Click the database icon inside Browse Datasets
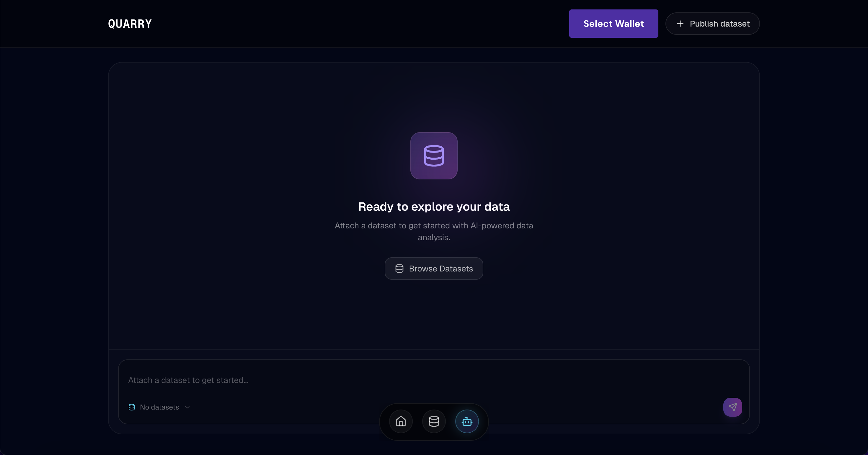Screen dimensions: 868x455 399,269
